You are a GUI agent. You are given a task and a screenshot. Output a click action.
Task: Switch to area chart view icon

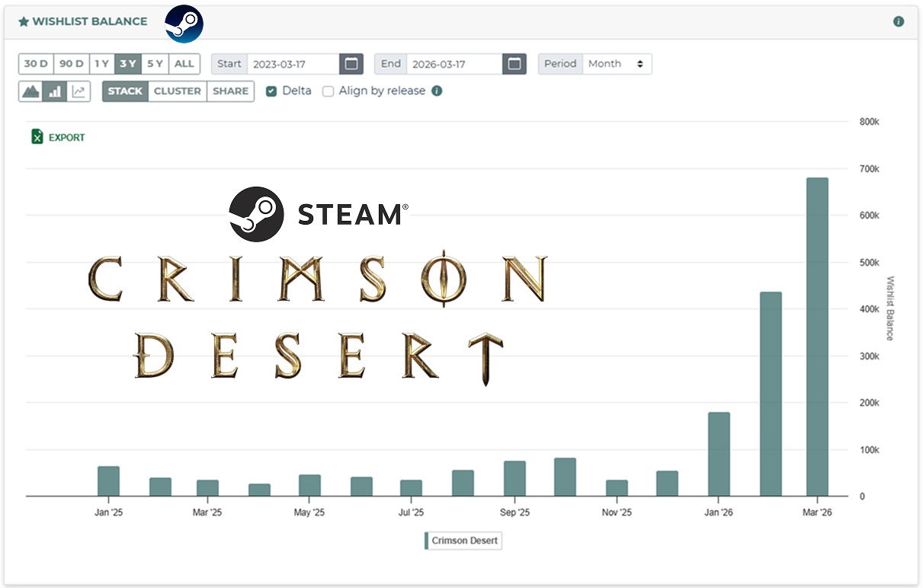[30, 91]
